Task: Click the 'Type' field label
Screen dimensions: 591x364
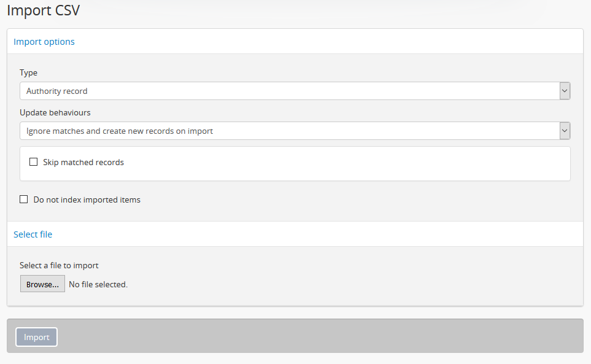Action: 28,72
